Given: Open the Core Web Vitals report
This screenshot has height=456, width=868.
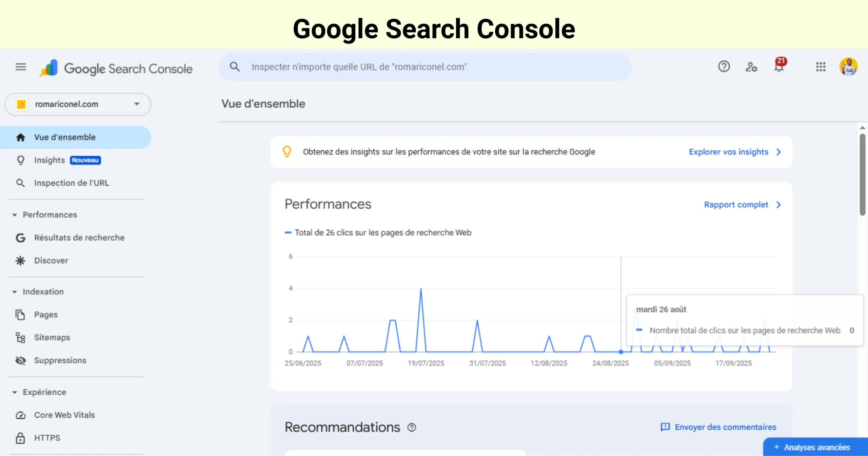Looking at the screenshot, I should pos(64,415).
